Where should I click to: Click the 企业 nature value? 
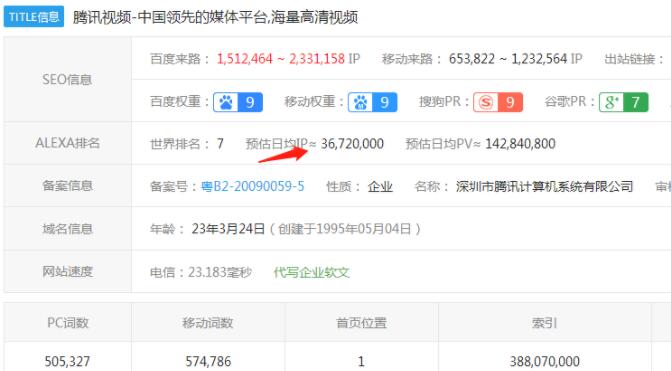click(x=380, y=186)
